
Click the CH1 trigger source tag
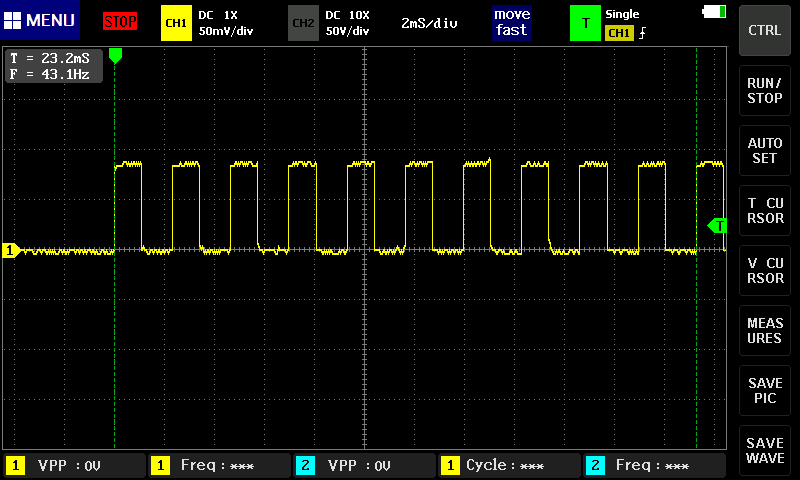(619, 33)
